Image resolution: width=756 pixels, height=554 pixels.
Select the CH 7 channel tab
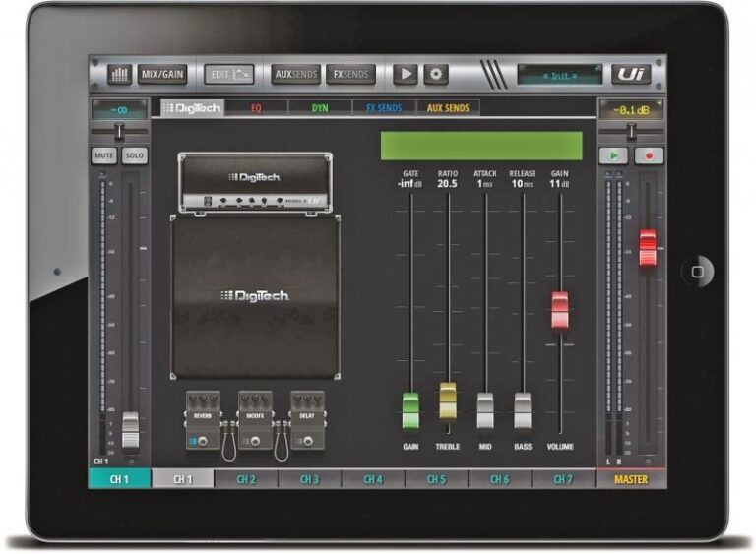(x=563, y=479)
